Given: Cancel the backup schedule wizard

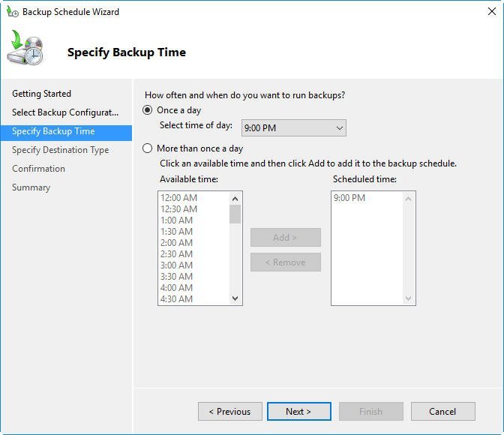Looking at the screenshot, I should [x=442, y=411].
